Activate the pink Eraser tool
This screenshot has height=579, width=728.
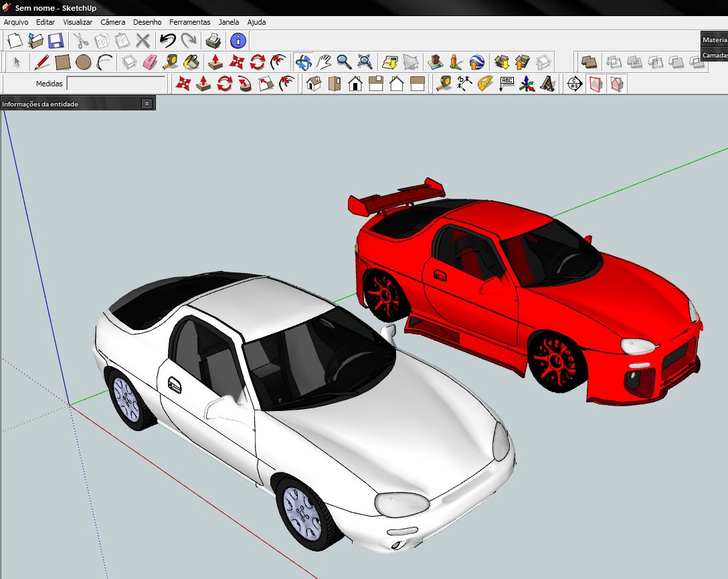pos(150,62)
